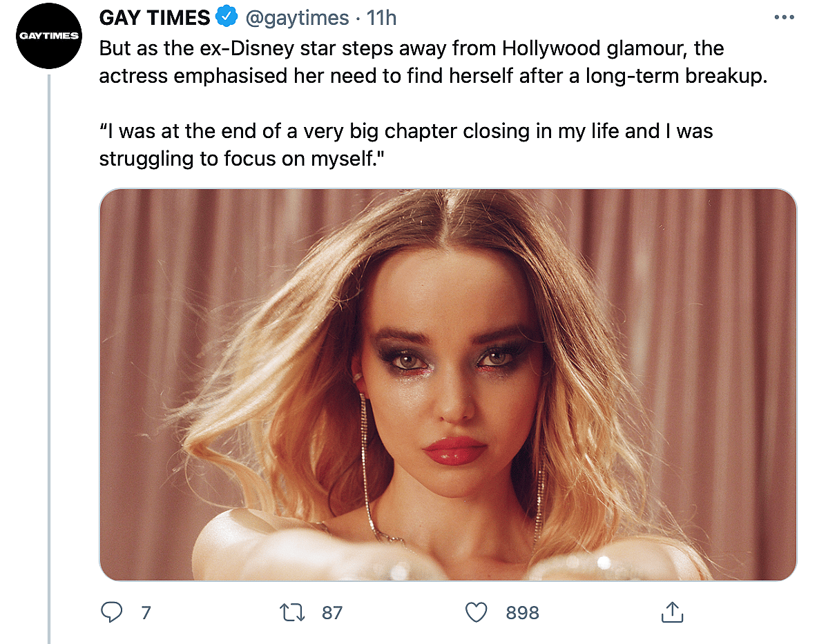Click the thread connector line below avatar
The image size is (817, 644).
point(49,359)
